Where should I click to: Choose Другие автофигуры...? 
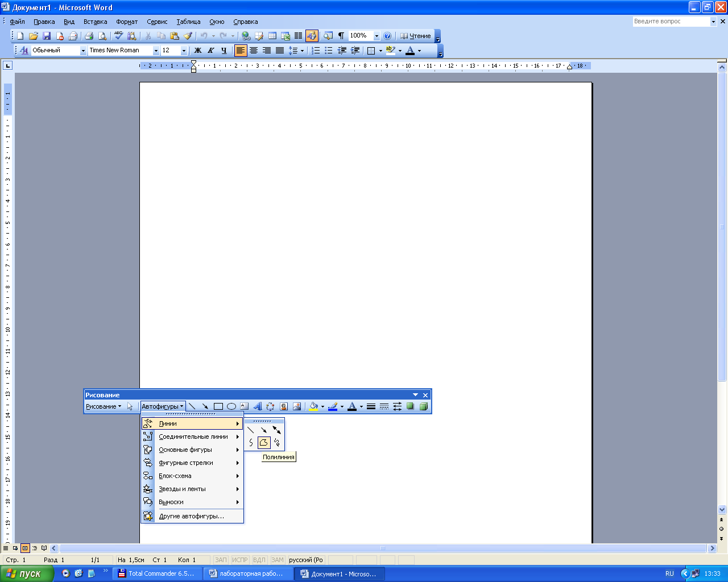pos(192,516)
